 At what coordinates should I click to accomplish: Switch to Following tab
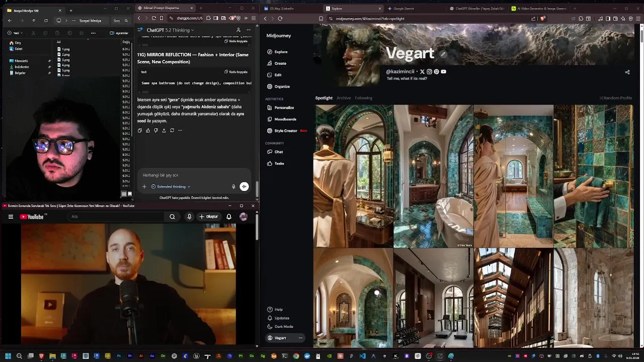click(x=363, y=98)
